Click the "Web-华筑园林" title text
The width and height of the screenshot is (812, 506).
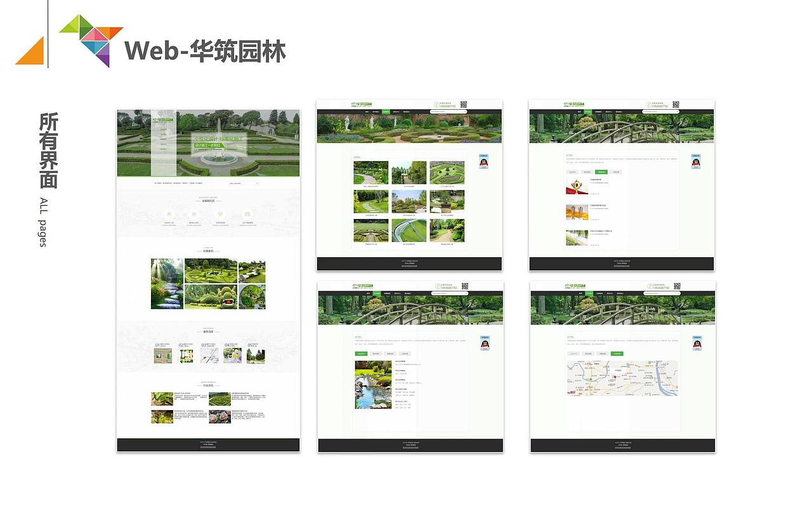206,51
